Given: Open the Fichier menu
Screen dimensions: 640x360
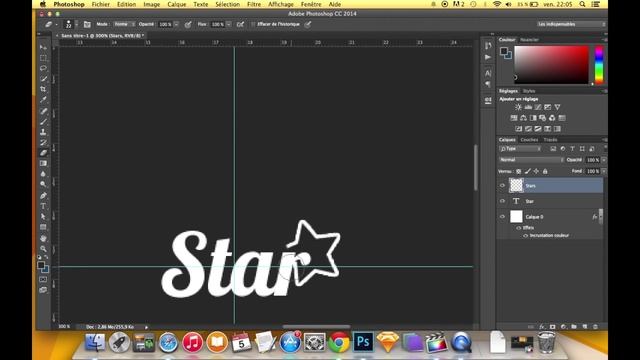Looking at the screenshot, I should tap(100, 4).
